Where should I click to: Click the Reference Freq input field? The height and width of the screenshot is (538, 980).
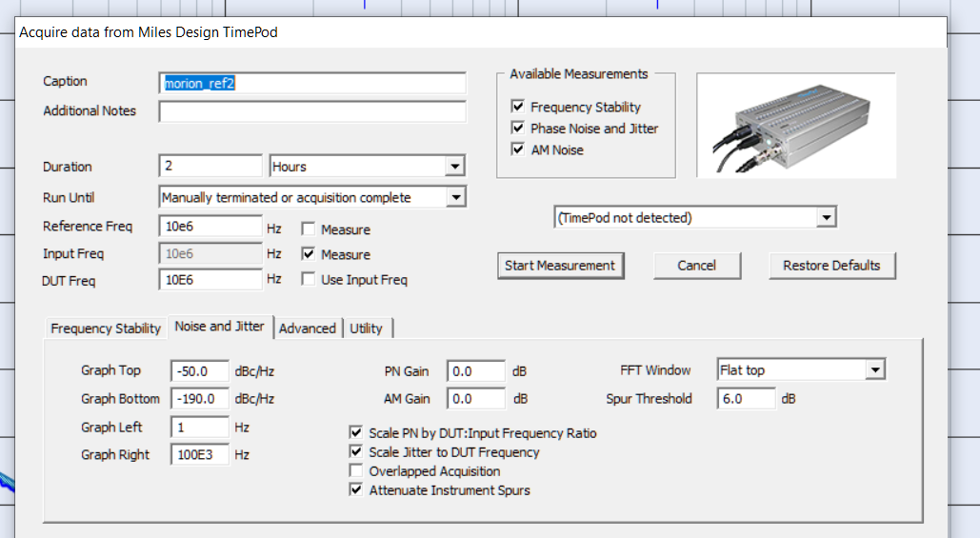click(x=210, y=227)
